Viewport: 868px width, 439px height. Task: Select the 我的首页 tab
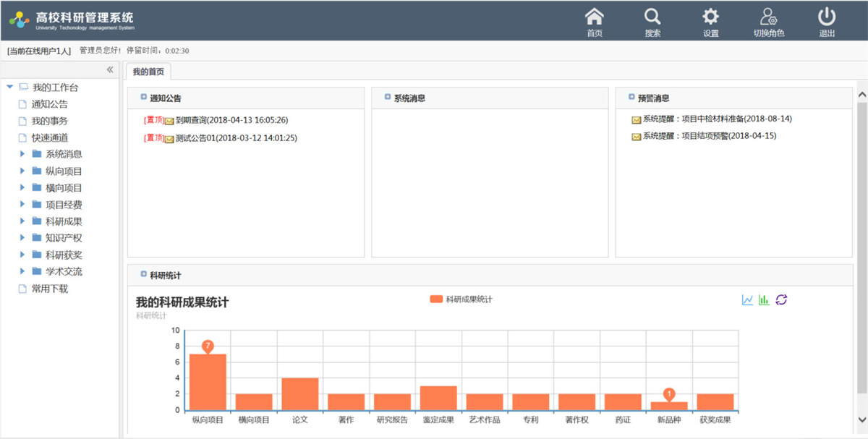[x=148, y=72]
